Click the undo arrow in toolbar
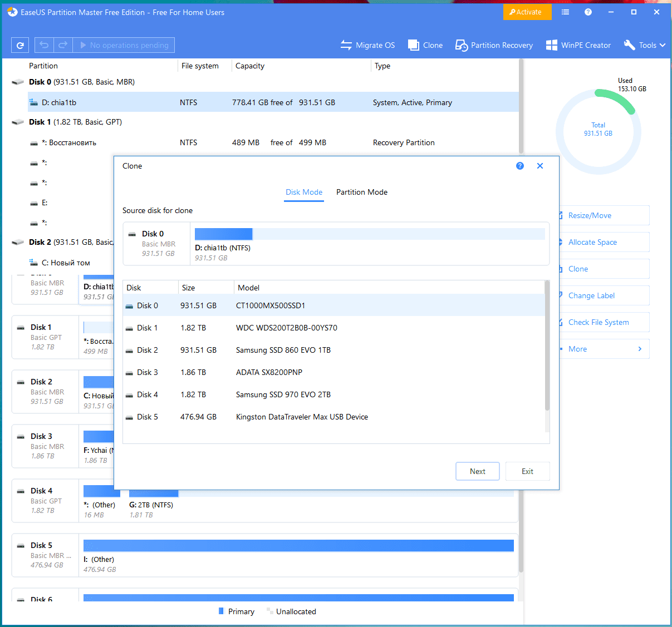This screenshot has height=627, width=672. tap(44, 45)
